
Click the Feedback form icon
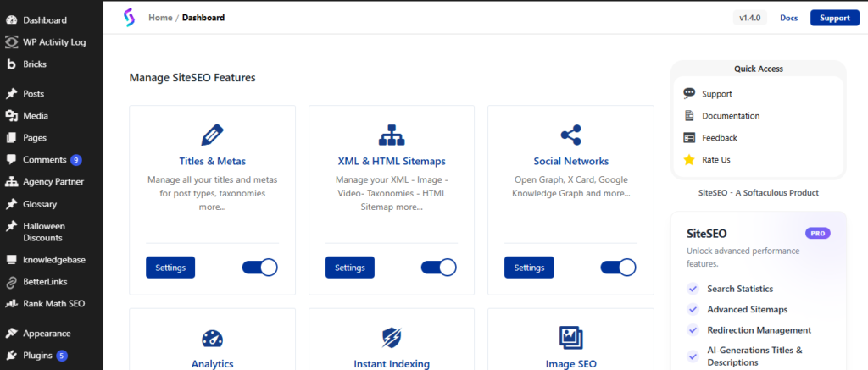point(689,138)
